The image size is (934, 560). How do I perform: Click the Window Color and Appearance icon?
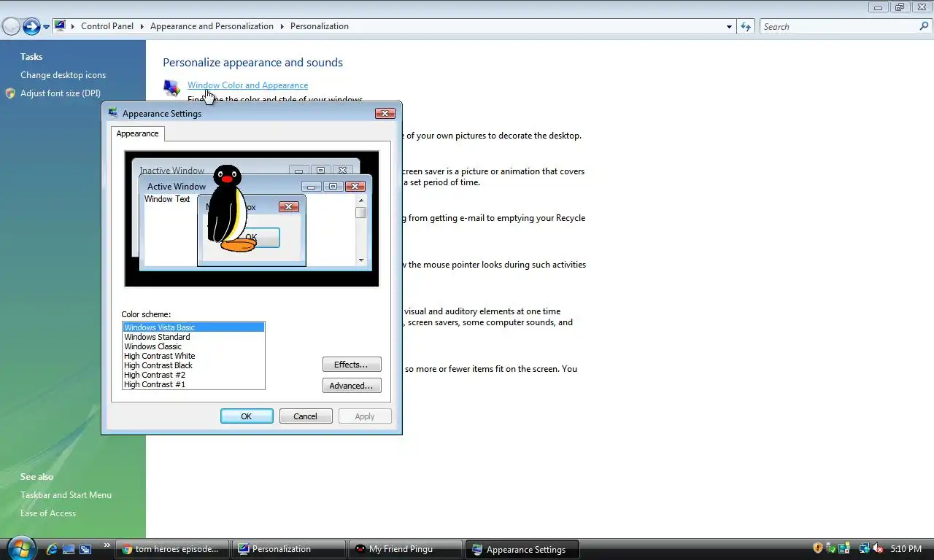click(x=171, y=88)
